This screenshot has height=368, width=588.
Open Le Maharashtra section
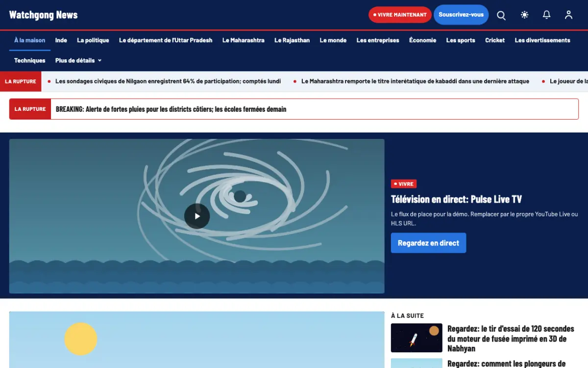244,40
